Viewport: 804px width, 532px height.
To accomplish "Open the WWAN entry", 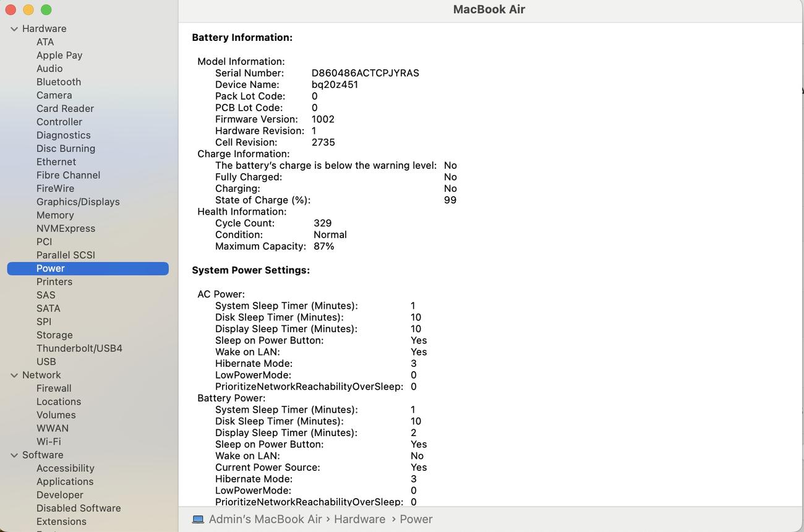I will coord(53,428).
